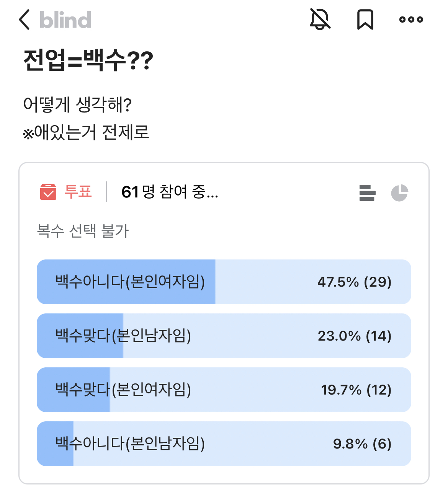Tap the 투표 label
The image size is (448, 504).
coord(78,191)
